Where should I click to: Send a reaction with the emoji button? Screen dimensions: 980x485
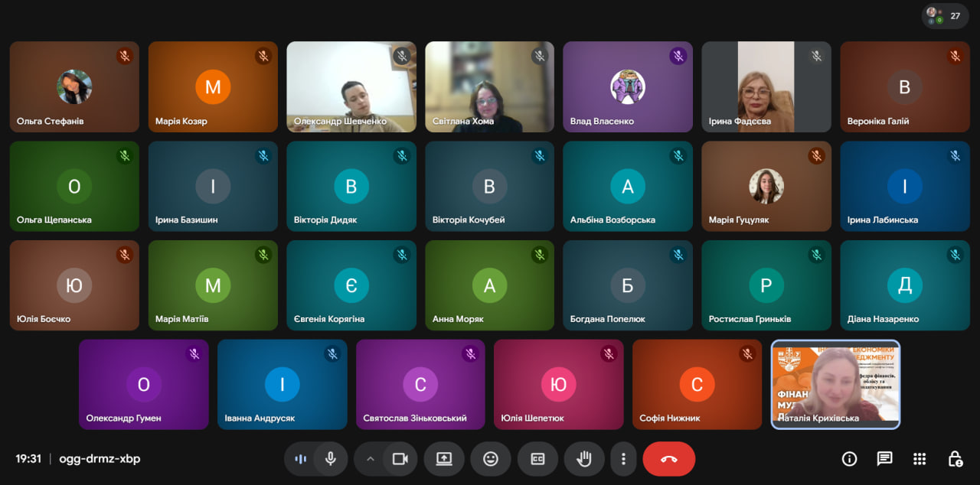point(490,459)
